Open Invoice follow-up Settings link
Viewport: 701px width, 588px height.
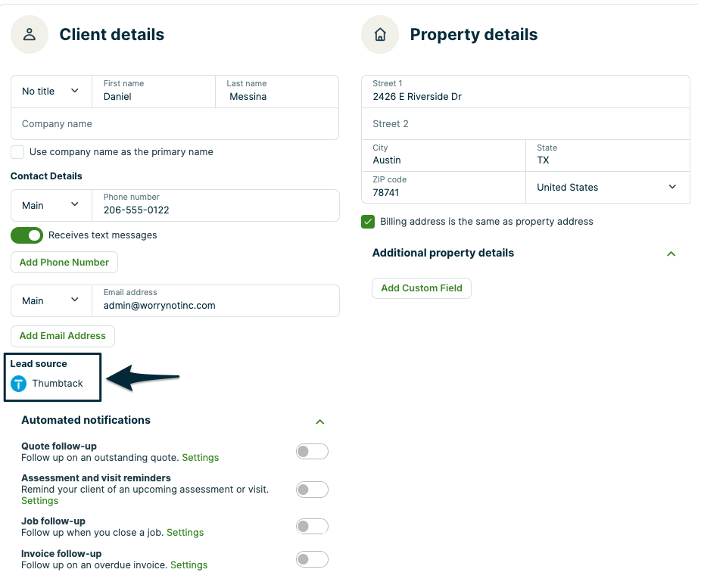click(189, 565)
